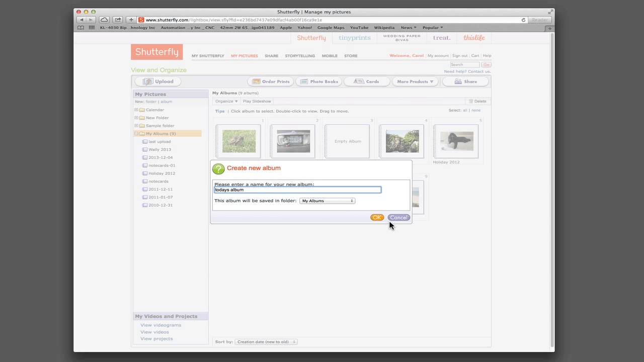This screenshot has width=644, height=362.
Task: Click the Photo Books button
Action: coord(319,81)
